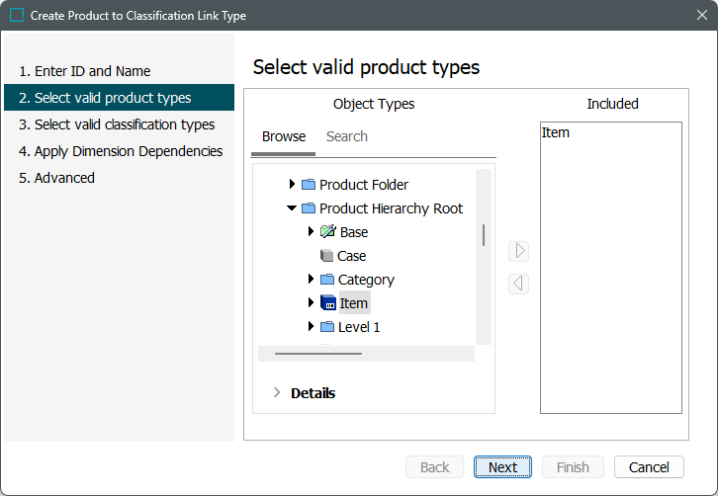Click the Base object type icon
This screenshot has width=718, height=496.
[x=328, y=232]
